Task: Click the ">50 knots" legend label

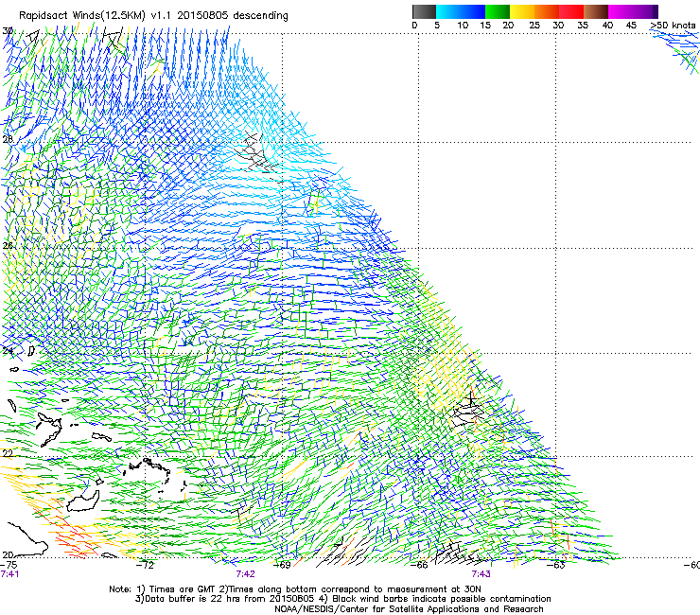Action: click(x=673, y=26)
